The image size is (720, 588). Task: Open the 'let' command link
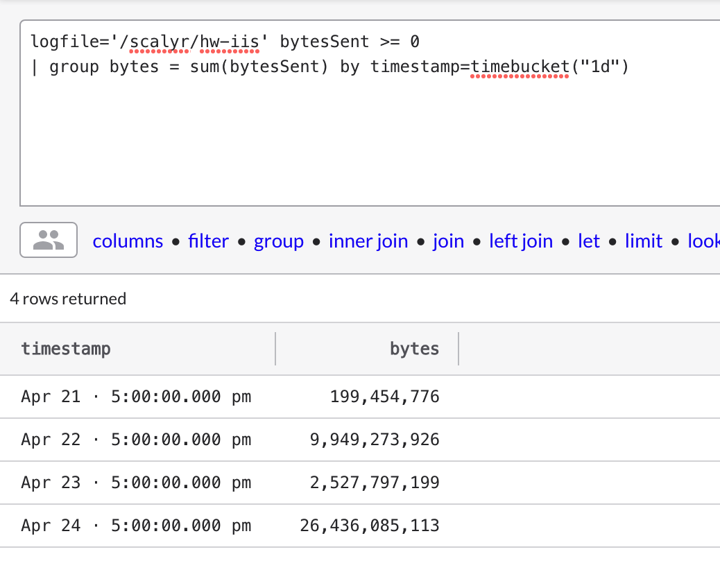pos(589,241)
